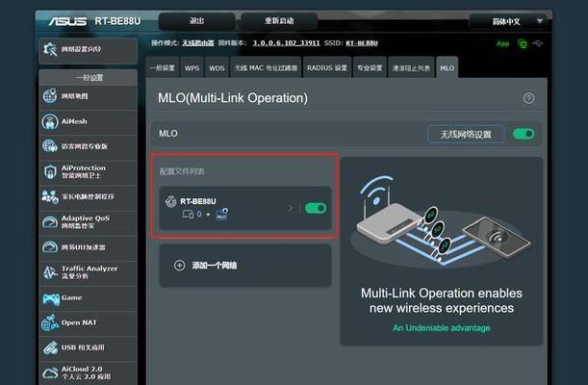This screenshot has width=588, height=385.
Task: Open the USB application icon
Action: [50, 347]
